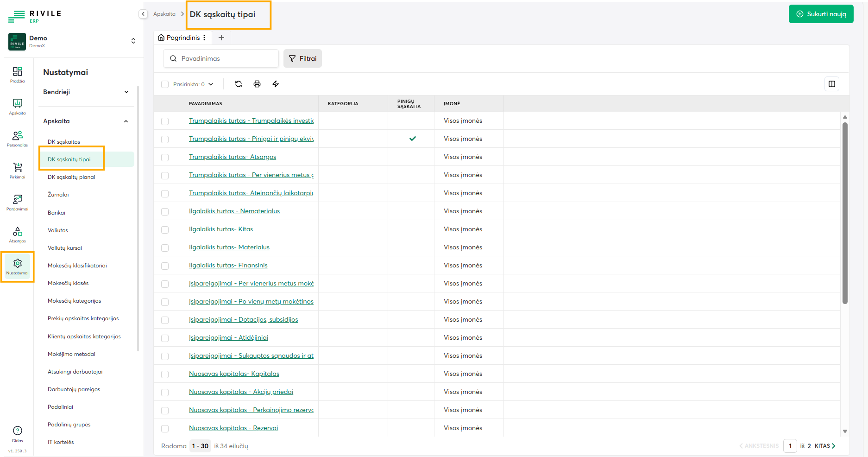Open Pirkimai module in sidebar
This screenshot has width=868, height=457.
click(18, 170)
